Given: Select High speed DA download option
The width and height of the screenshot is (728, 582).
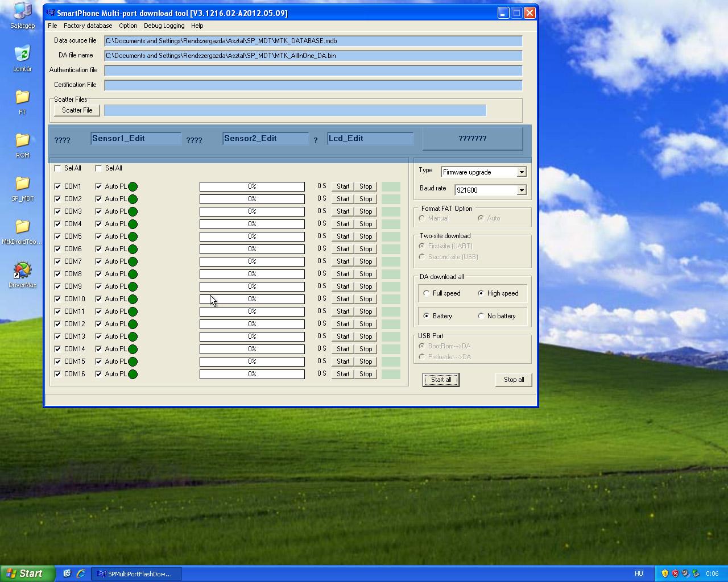Looking at the screenshot, I should [x=481, y=293].
